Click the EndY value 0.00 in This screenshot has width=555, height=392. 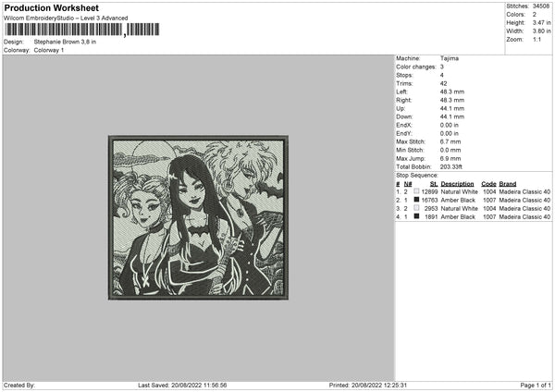[x=450, y=134]
